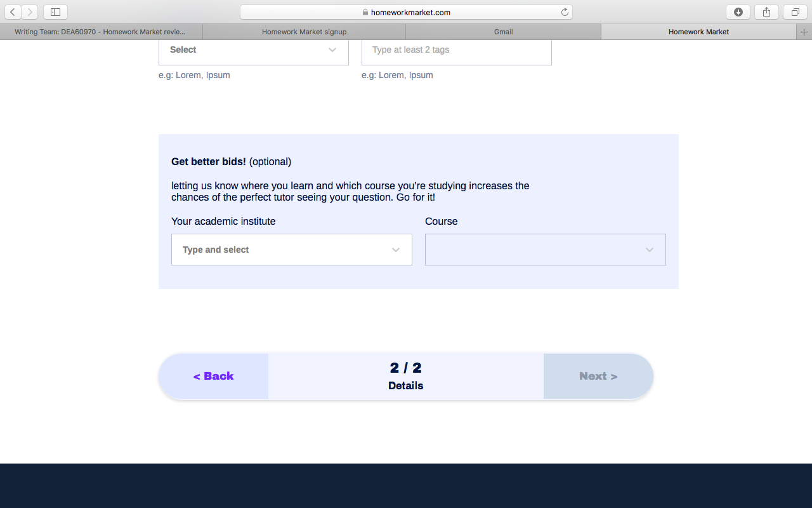Expand the Select dropdown at top
The width and height of the screenshot is (812, 508).
pyautogui.click(x=253, y=50)
